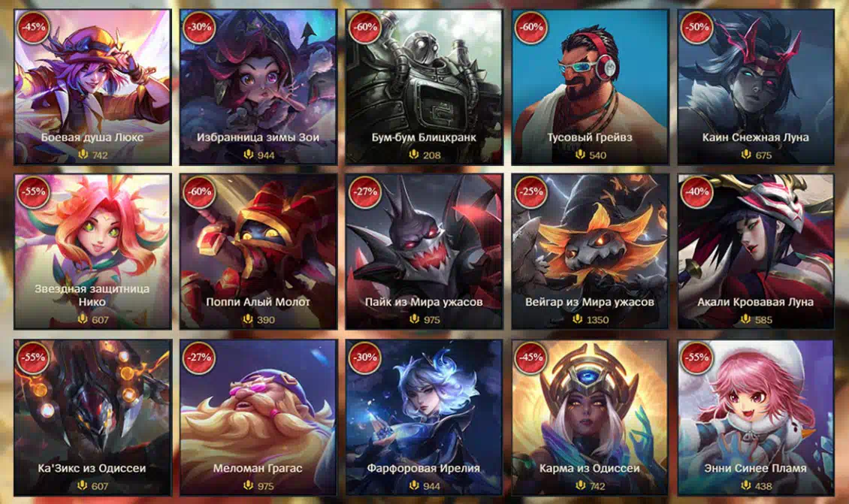Click the -25% badge on Вейгар из Мира ужасов
Image resolution: width=849 pixels, height=504 pixels.
[x=531, y=192]
